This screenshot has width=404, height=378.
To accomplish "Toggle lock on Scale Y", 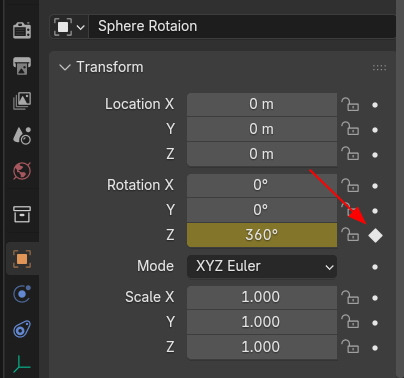I will click(x=350, y=323).
